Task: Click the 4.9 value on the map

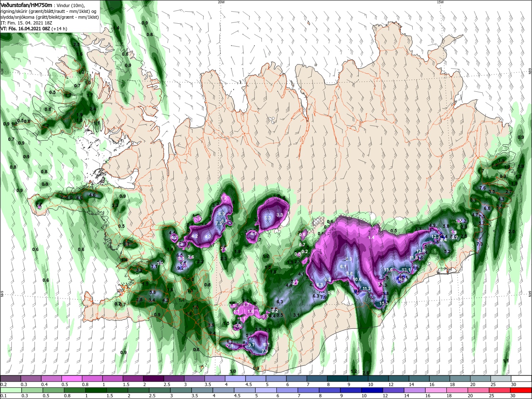Action: (432, 226)
